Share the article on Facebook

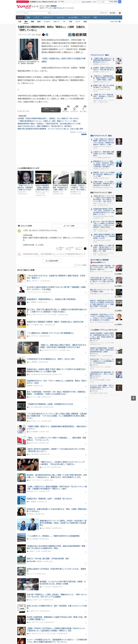[47, 35]
